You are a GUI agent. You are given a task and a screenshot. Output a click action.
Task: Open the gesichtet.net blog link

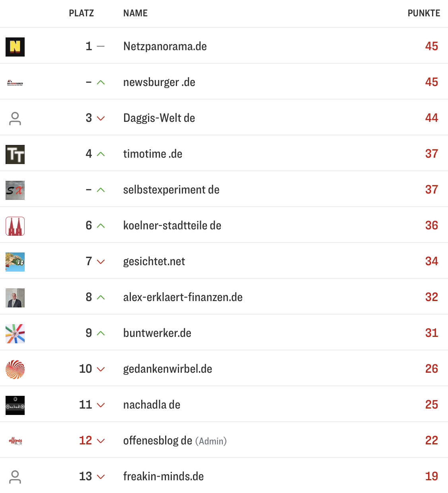[x=154, y=261]
